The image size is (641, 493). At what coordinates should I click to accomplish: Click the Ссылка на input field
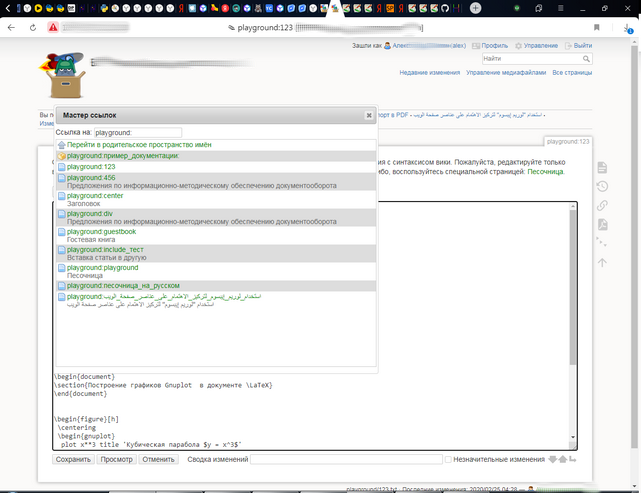pyautogui.click(x=138, y=132)
